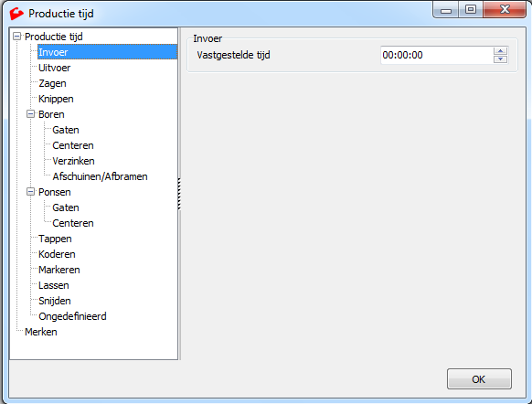Decrease Vastgestelde tijd with down arrow
The image size is (532, 404).
click(500, 59)
